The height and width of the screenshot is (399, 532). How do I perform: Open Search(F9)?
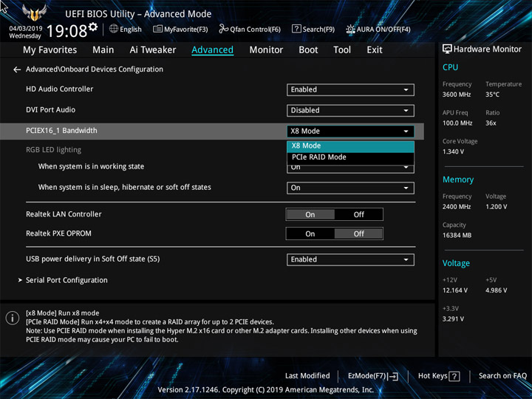313,29
